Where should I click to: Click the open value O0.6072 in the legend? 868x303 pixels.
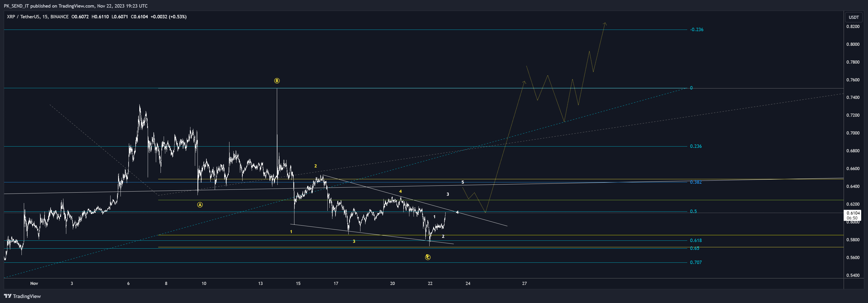coord(80,17)
